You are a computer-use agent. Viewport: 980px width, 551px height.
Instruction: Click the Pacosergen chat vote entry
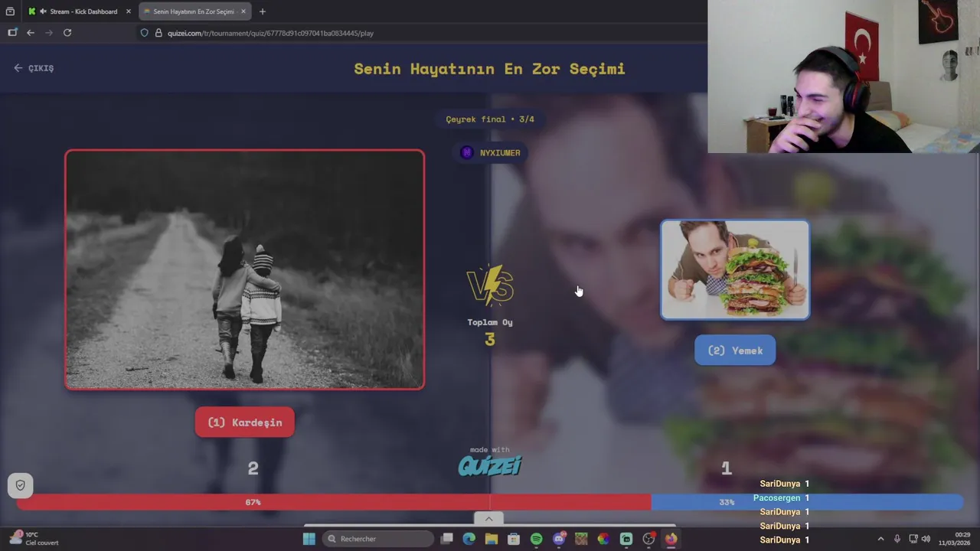pos(781,498)
